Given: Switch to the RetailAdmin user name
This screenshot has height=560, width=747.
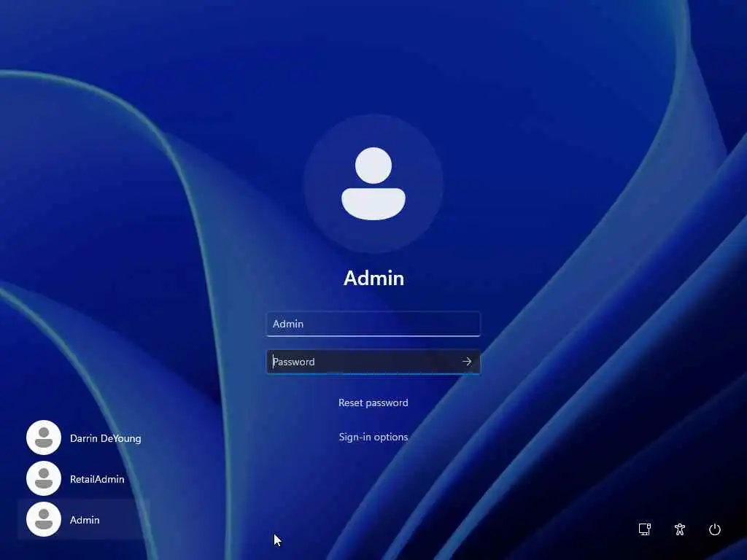Looking at the screenshot, I should 97,479.
